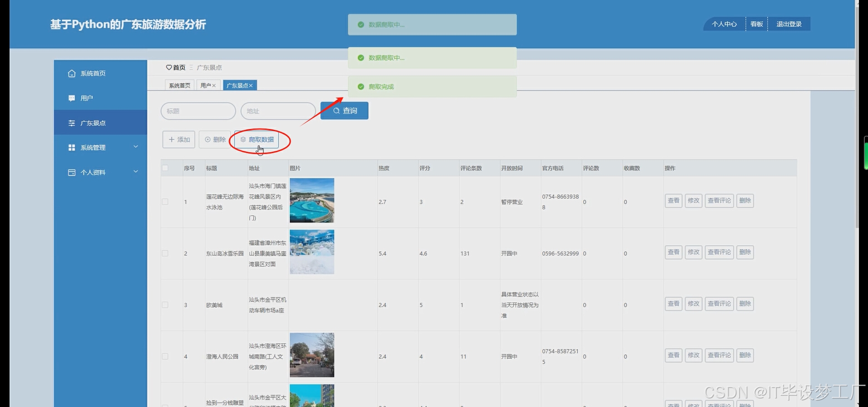Viewport: 868px width, 407px height.
Task: Click 修改 for 澄海人民公园 row
Action: 694,355
